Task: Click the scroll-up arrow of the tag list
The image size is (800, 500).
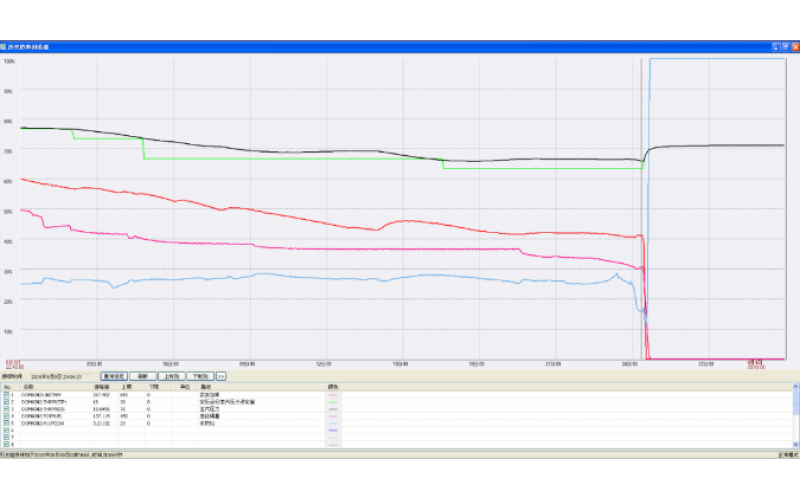Action: pyautogui.click(x=796, y=387)
